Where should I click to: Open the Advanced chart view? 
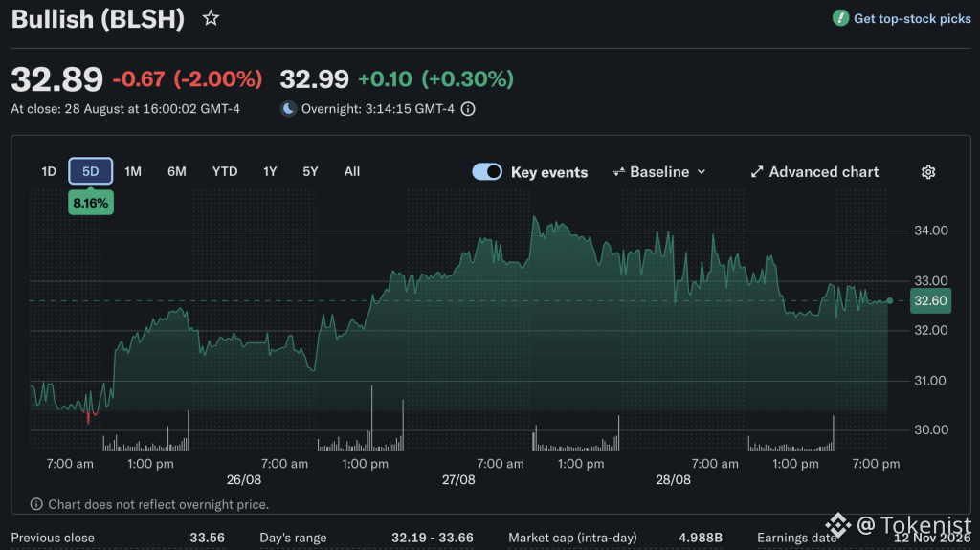coord(823,172)
